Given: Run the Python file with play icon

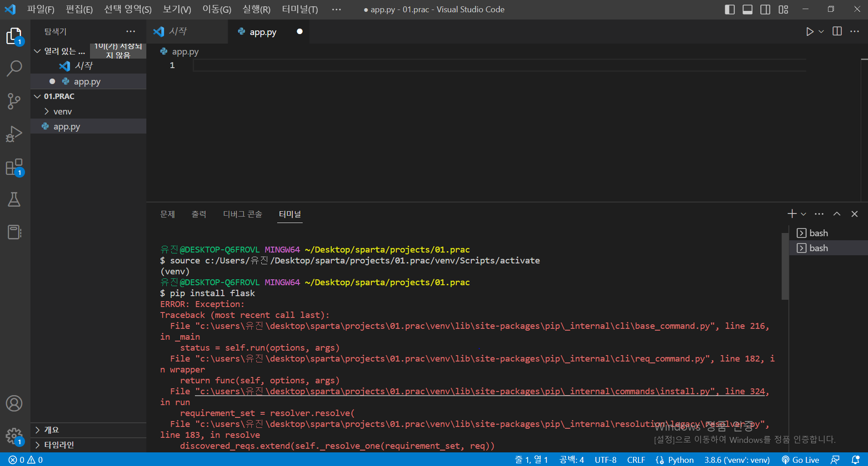Looking at the screenshot, I should point(810,31).
